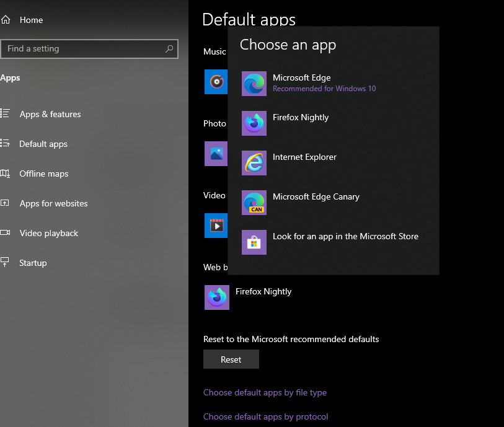Choose Microsoft Edge as browser
This screenshot has height=427, width=504.
(334, 84)
